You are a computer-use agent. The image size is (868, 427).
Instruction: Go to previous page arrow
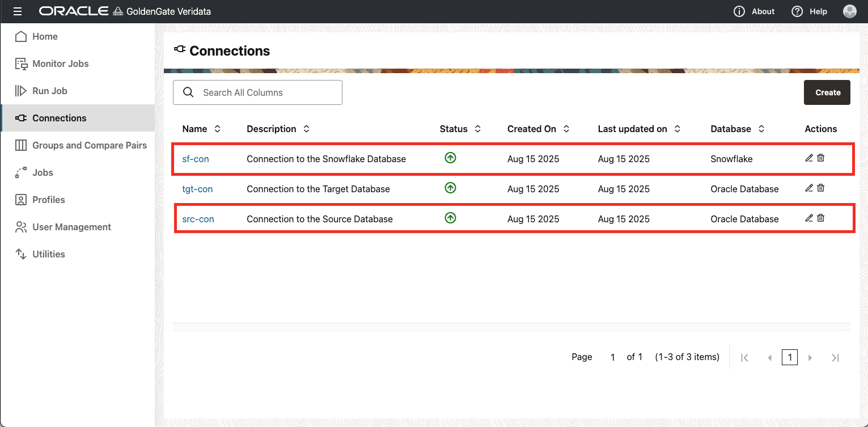tap(769, 357)
